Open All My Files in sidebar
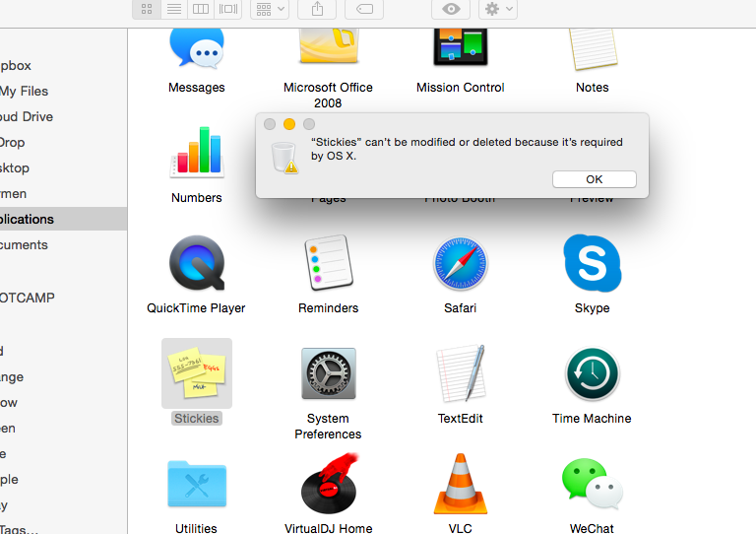756x534 pixels. point(64,92)
